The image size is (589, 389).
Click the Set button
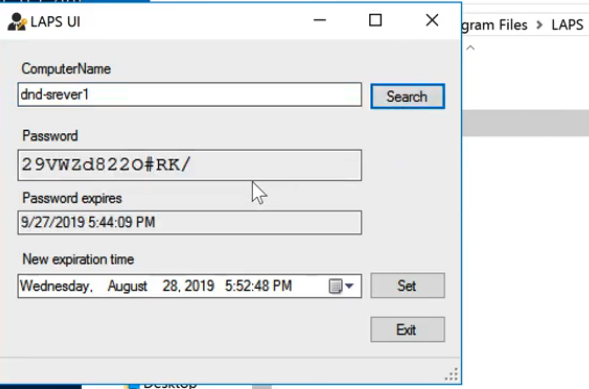[408, 286]
